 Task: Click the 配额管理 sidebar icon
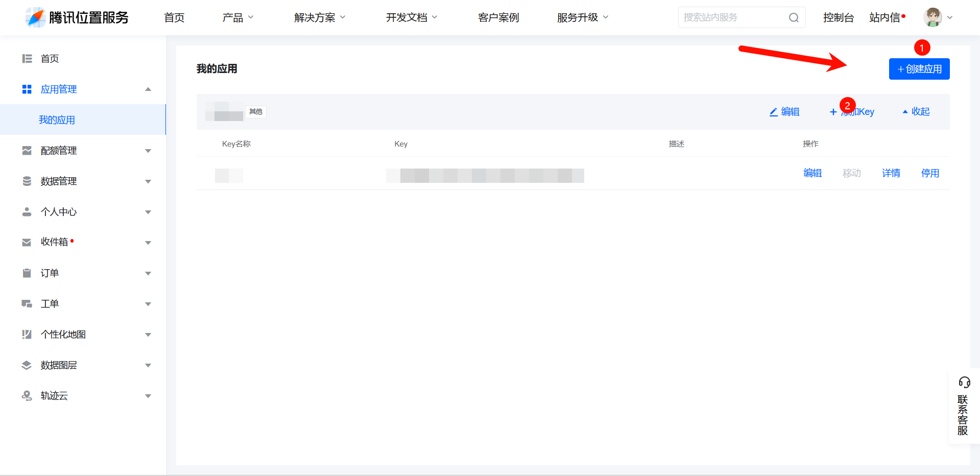(x=27, y=150)
